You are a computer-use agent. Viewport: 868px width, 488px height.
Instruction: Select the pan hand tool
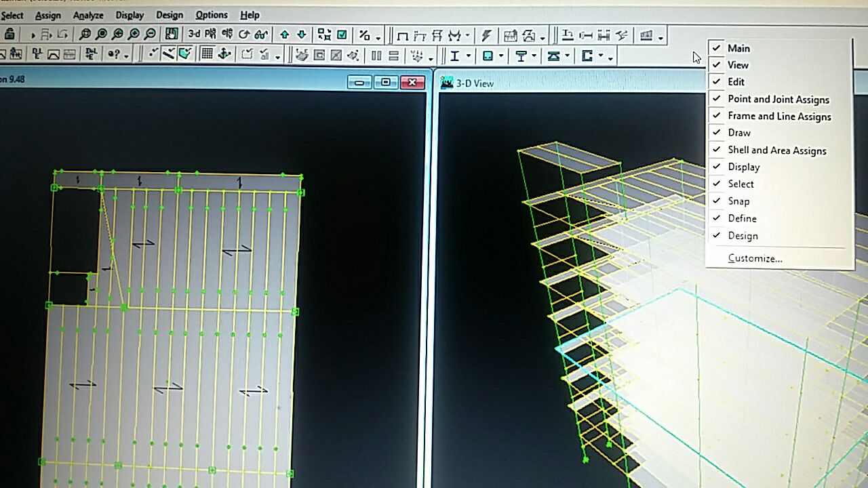pyautogui.click(x=171, y=34)
